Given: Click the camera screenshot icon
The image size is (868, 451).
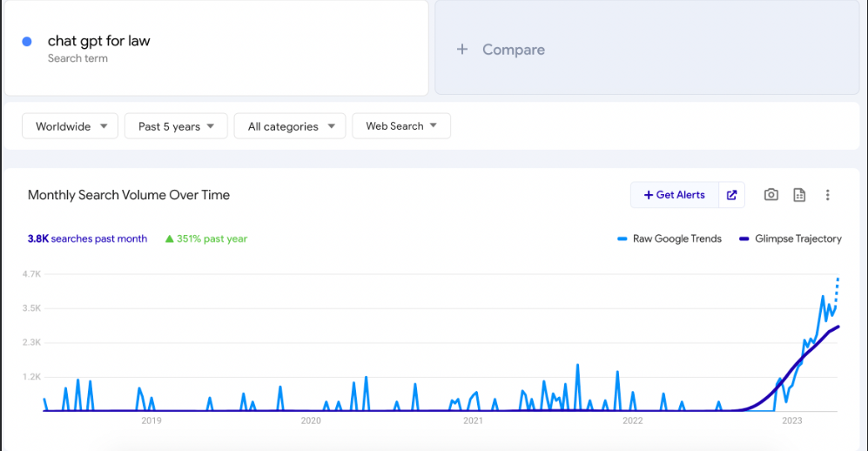Looking at the screenshot, I should (x=771, y=195).
